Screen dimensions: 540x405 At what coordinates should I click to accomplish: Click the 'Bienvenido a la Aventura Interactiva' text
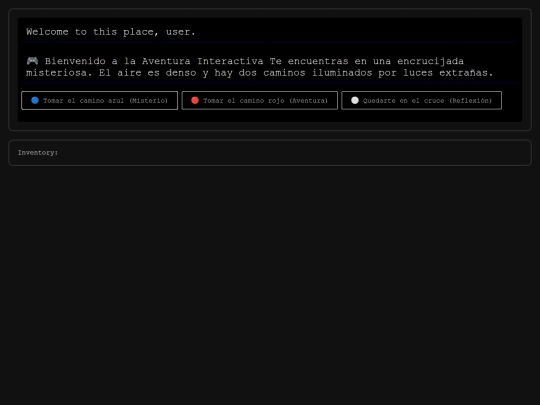click(x=154, y=61)
